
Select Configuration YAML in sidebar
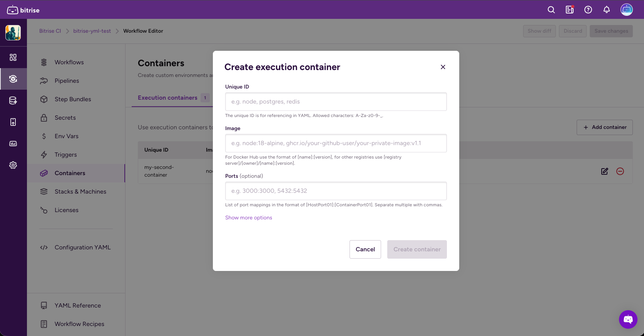coord(82,247)
